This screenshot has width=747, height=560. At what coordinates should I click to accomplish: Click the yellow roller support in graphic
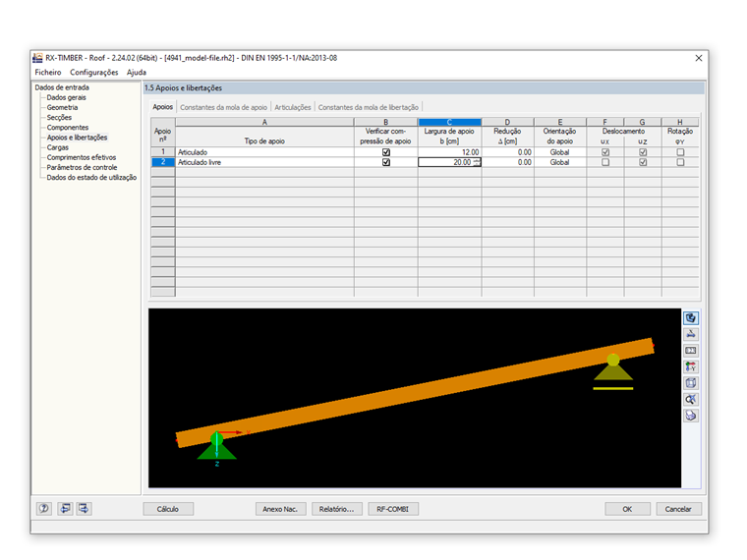coord(613,371)
